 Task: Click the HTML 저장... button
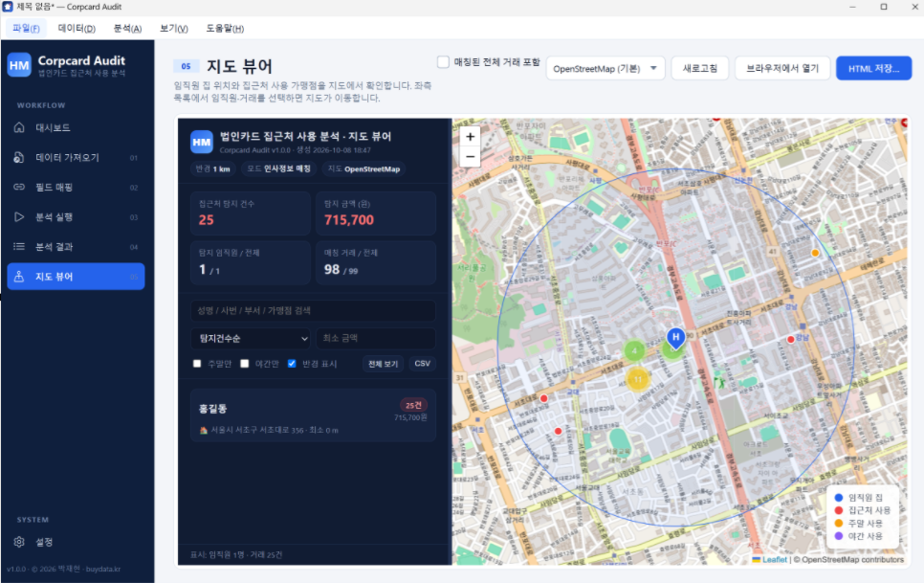tap(874, 68)
